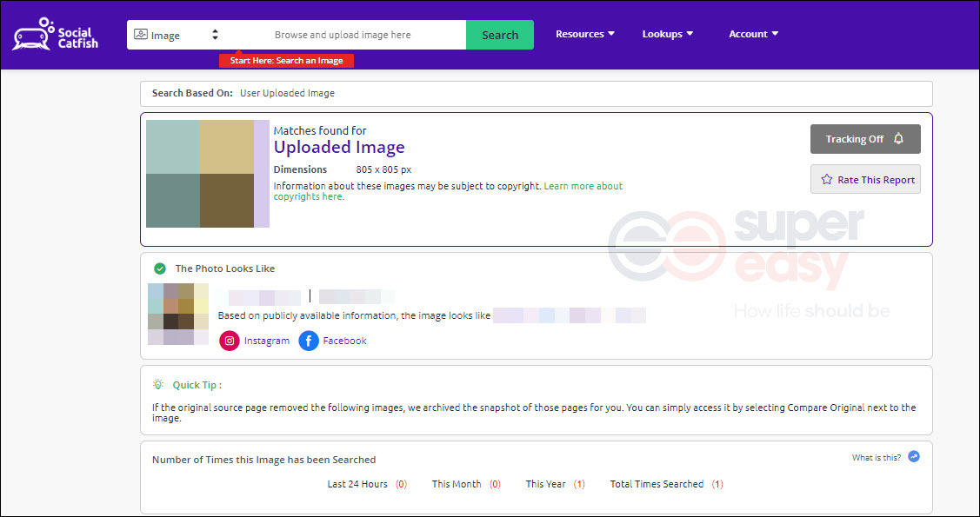Open the Account menu
This screenshot has width=980, height=517.
[x=753, y=35]
